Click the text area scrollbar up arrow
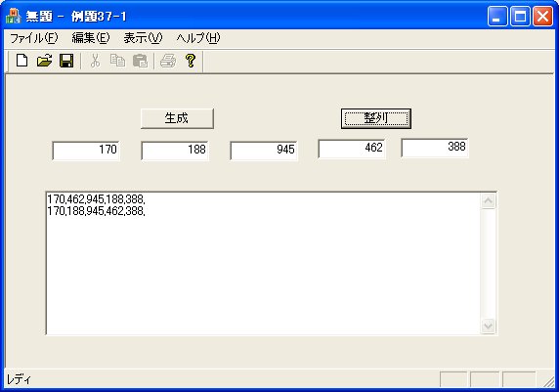The height and width of the screenshot is (392, 559). coord(488,201)
